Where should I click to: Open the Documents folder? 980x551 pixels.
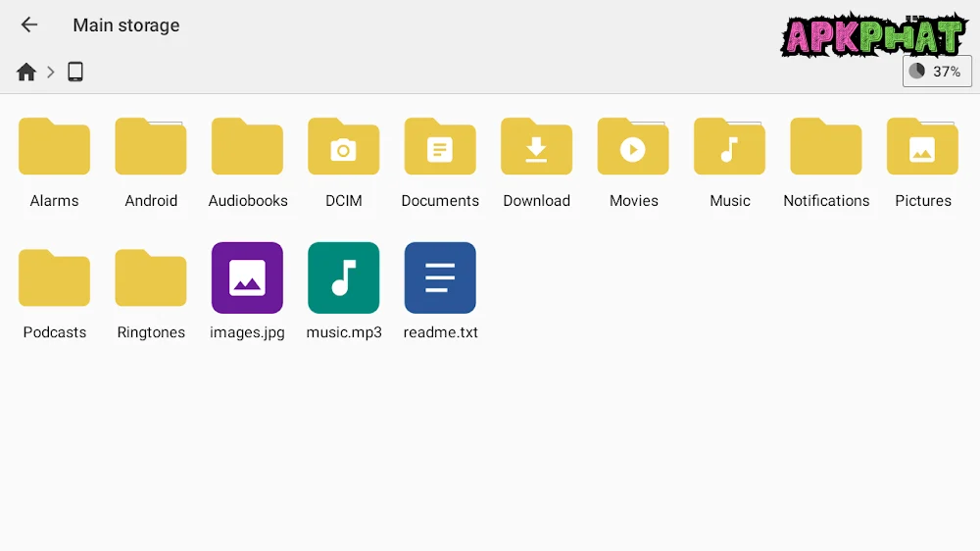pyautogui.click(x=440, y=148)
